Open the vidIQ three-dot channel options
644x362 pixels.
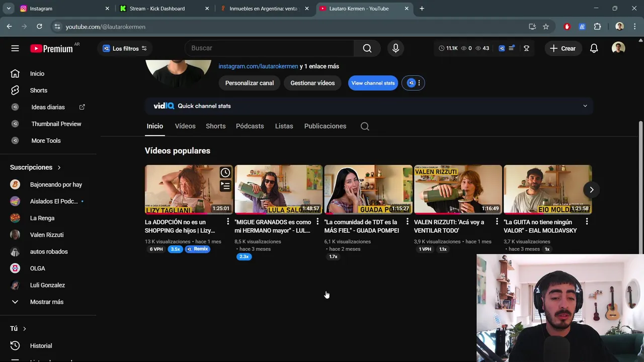tap(419, 83)
